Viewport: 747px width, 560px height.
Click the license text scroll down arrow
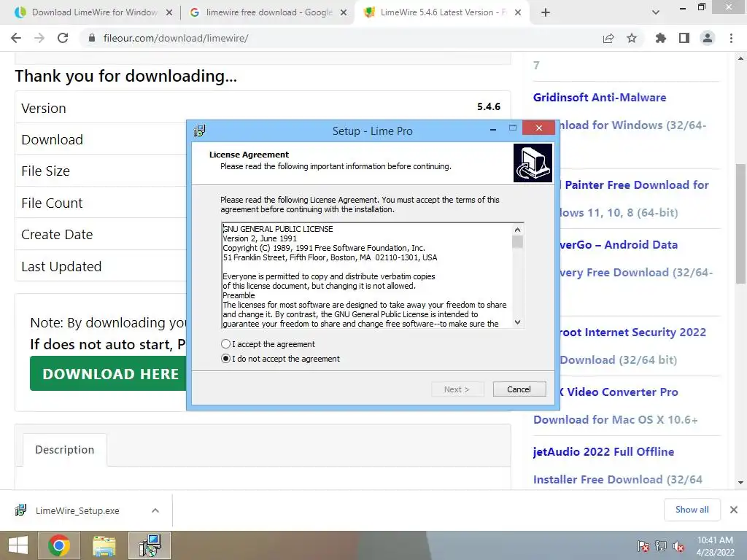(517, 322)
